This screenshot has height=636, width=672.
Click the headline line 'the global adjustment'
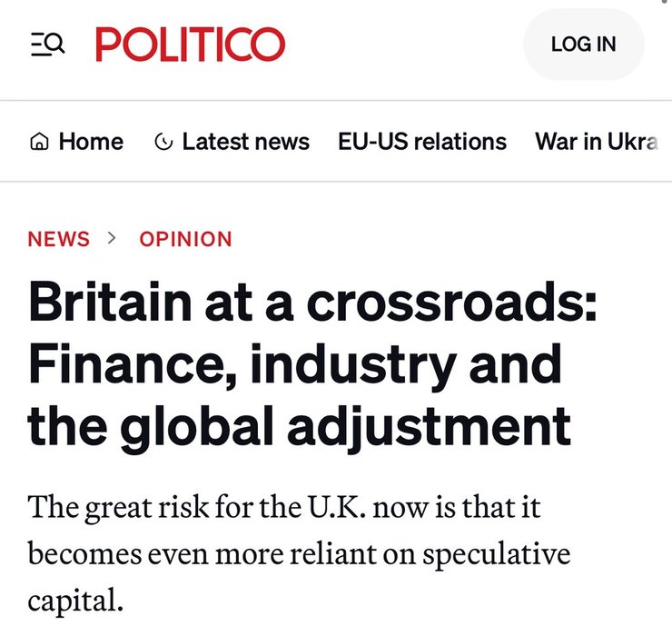pos(300,424)
